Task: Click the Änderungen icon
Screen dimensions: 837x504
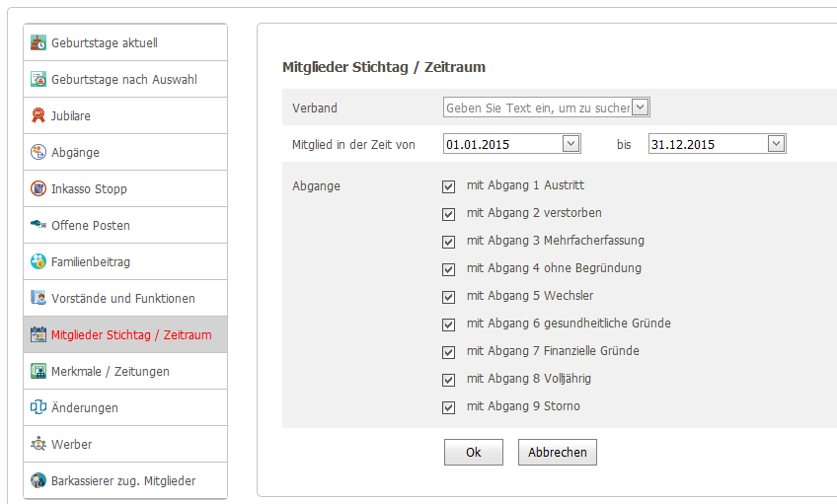Action: pos(38,407)
